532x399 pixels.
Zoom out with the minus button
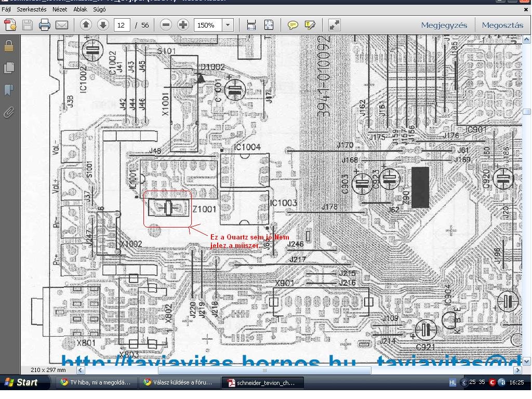click(x=166, y=25)
